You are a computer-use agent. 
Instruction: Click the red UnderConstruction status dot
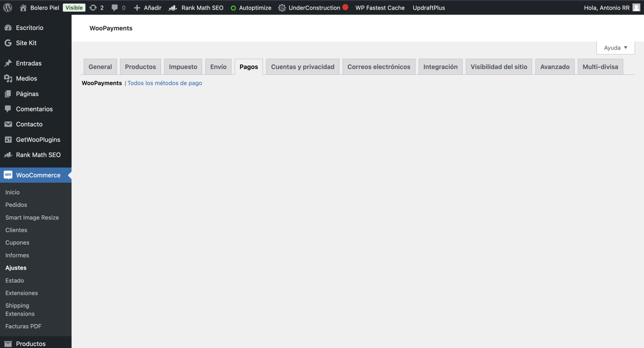[x=345, y=7]
